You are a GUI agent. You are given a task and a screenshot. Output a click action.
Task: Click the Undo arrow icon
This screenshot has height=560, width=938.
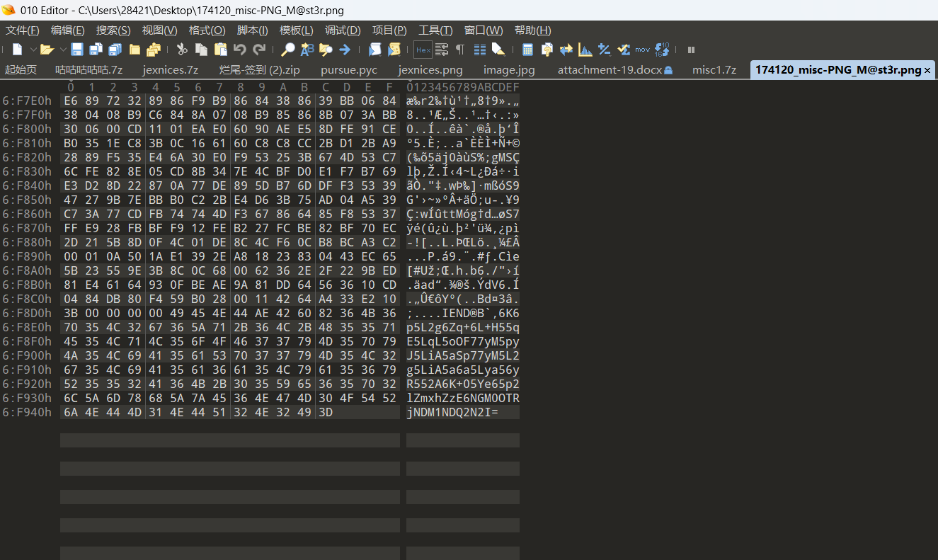tap(240, 50)
